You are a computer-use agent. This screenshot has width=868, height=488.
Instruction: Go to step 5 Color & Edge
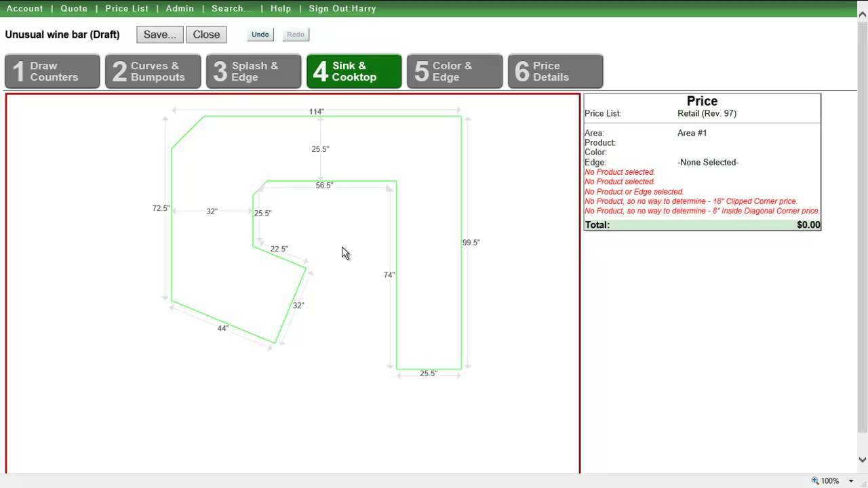point(454,71)
